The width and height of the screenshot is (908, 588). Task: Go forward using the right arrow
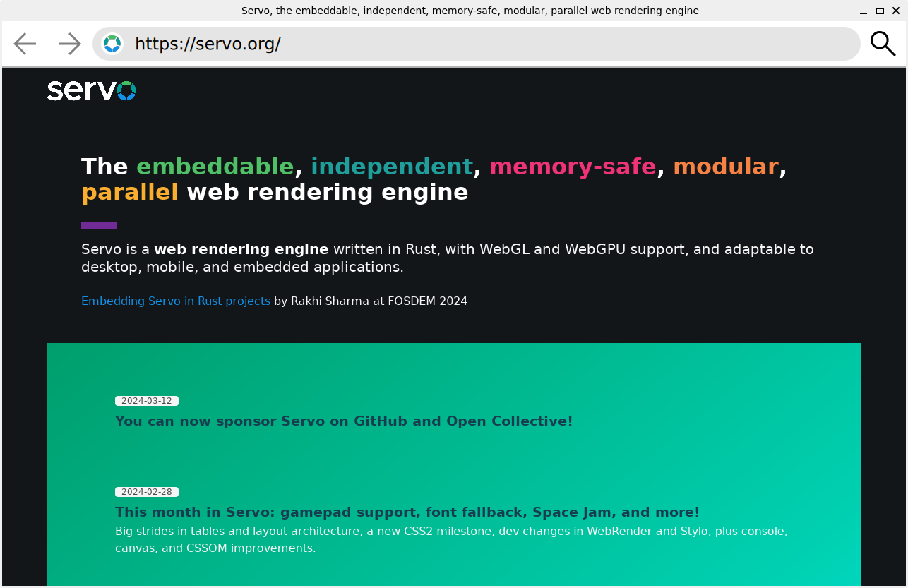[x=69, y=44]
